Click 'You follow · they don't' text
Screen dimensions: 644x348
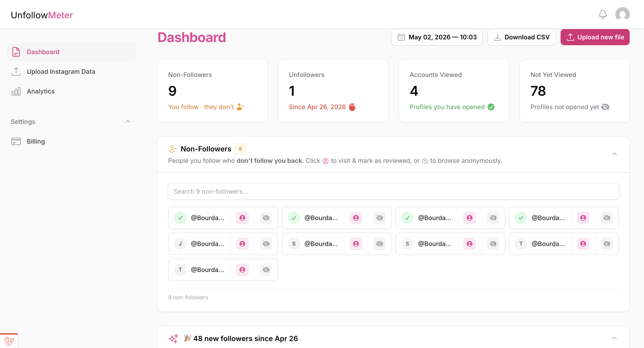pyautogui.click(x=201, y=107)
